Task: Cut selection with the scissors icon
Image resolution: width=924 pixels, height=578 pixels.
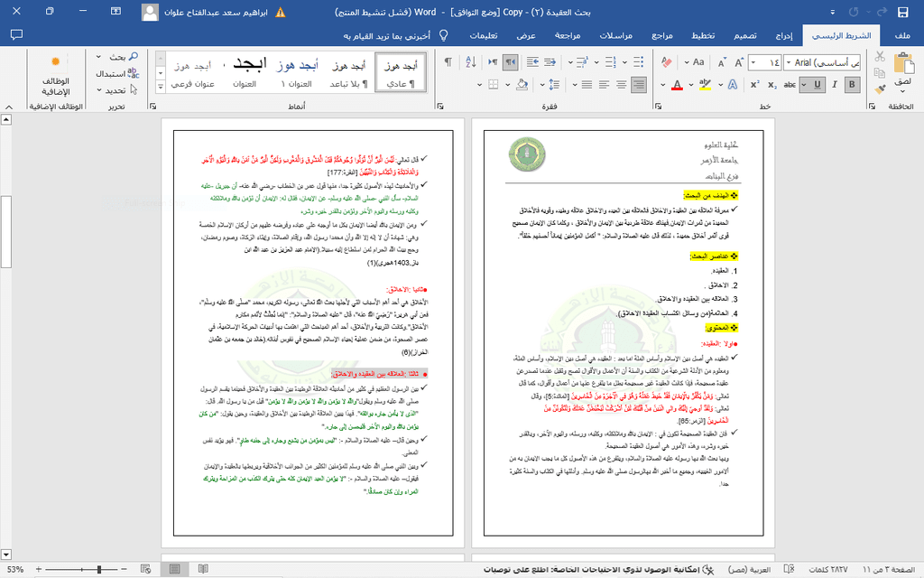Action: (880, 56)
